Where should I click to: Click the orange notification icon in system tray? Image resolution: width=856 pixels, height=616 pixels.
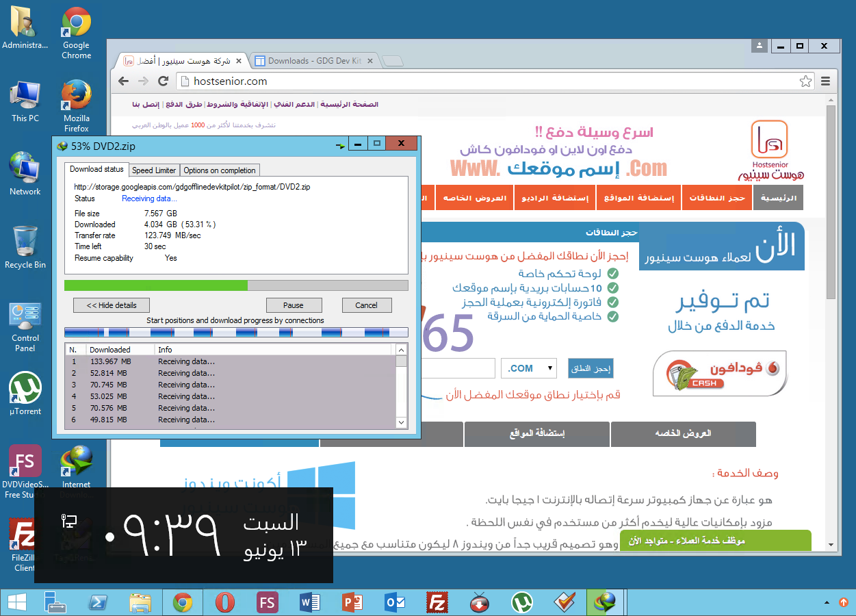pos(844,602)
